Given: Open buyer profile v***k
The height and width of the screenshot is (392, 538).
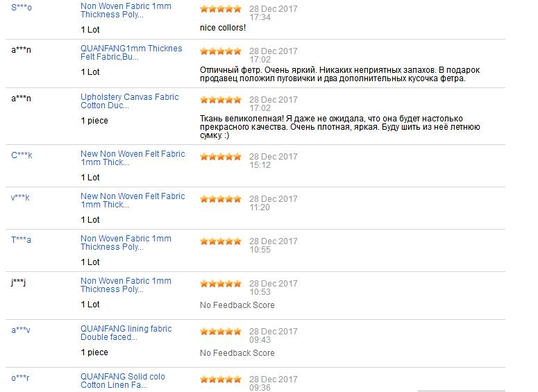Looking at the screenshot, I should coord(20,198).
